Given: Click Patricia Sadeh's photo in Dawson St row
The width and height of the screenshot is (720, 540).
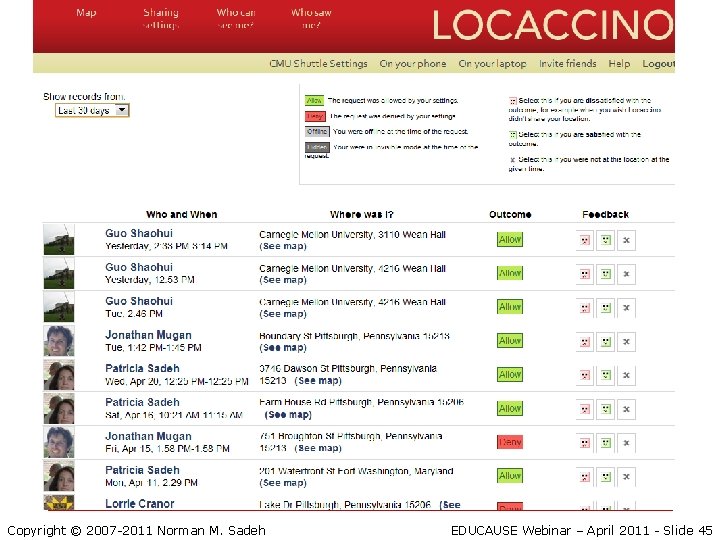Looking at the screenshot, I should point(59,375).
